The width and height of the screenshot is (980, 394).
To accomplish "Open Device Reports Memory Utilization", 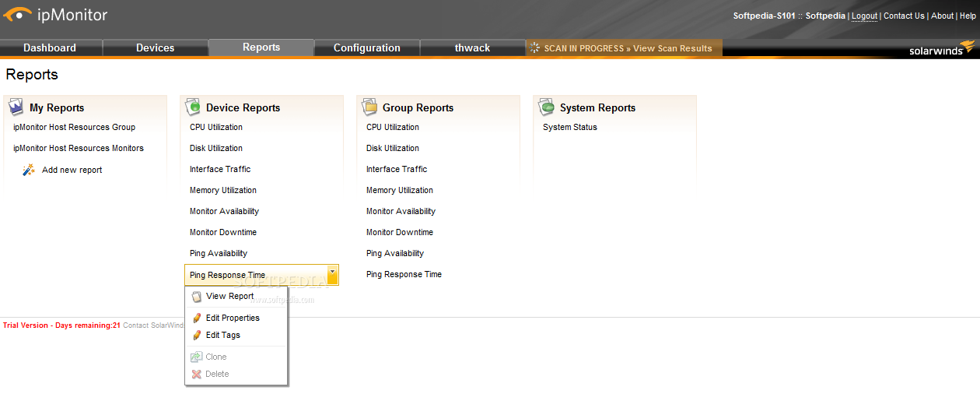I will [223, 190].
